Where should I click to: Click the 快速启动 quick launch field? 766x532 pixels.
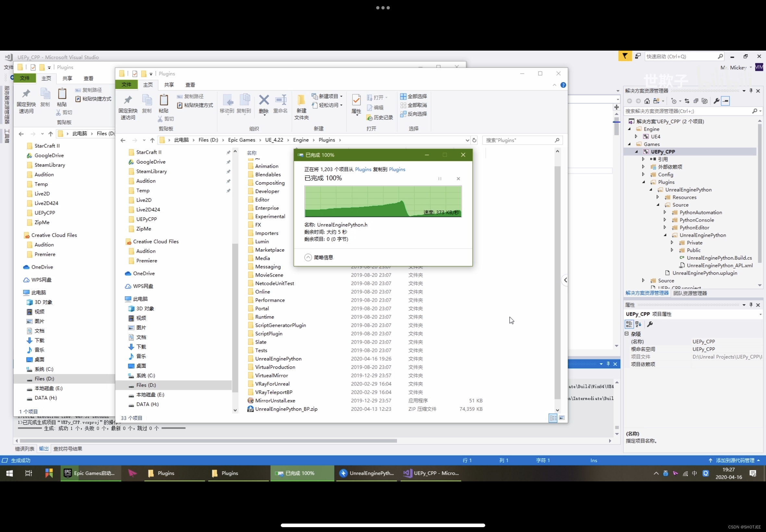pos(684,57)
